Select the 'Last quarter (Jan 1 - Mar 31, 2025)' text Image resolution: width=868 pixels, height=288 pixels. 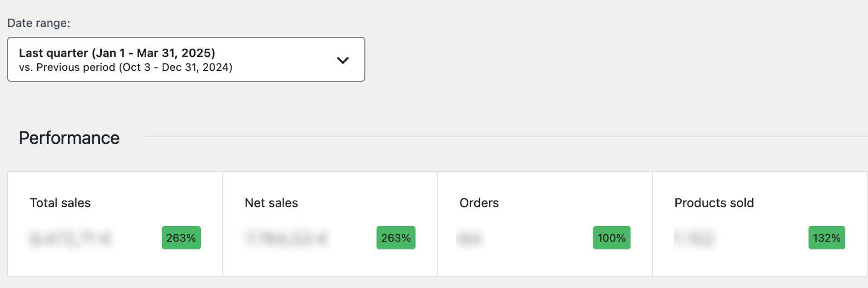click(117, 53)
